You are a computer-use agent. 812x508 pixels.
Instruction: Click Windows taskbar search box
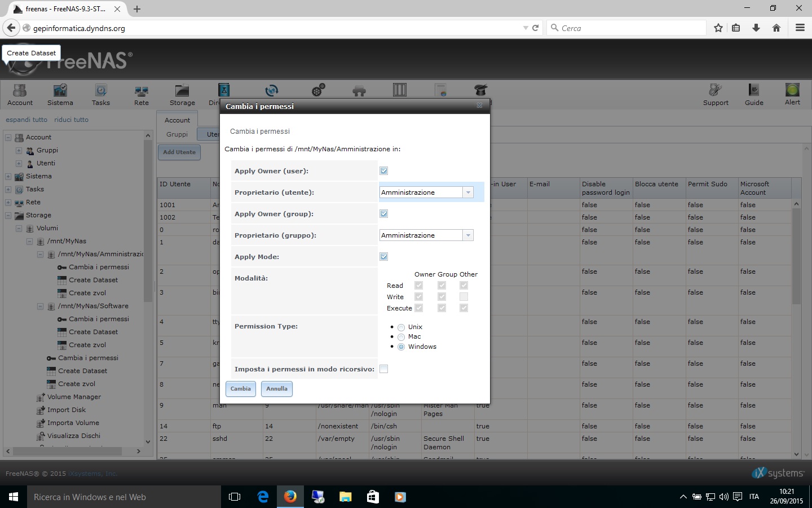coord(124,497)
